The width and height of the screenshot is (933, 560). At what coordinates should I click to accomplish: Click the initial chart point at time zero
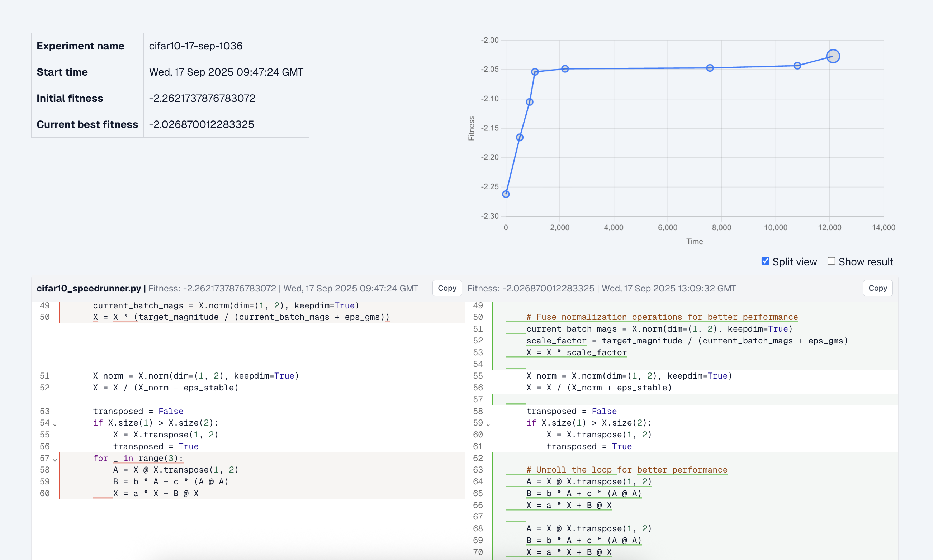point(506,194)
